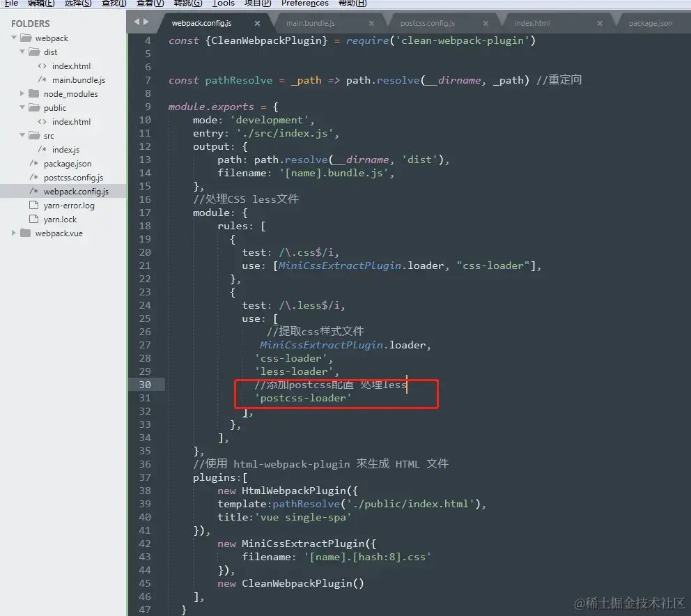Open package.json in the sidebar
Screen dimensions: 691x616
tap(68, 164)
